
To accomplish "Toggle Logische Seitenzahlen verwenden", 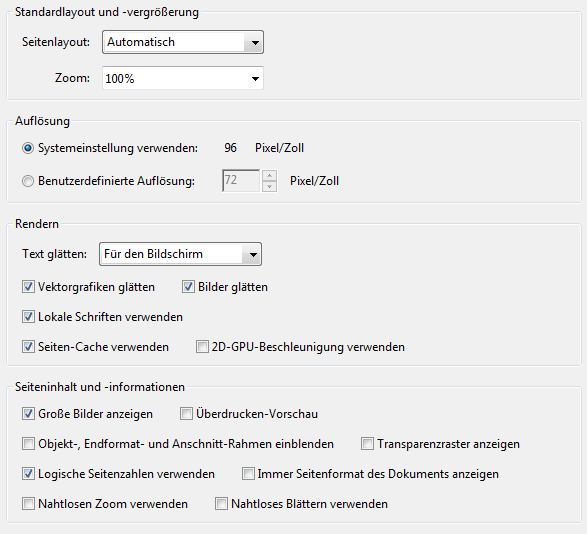I will 28,474.
